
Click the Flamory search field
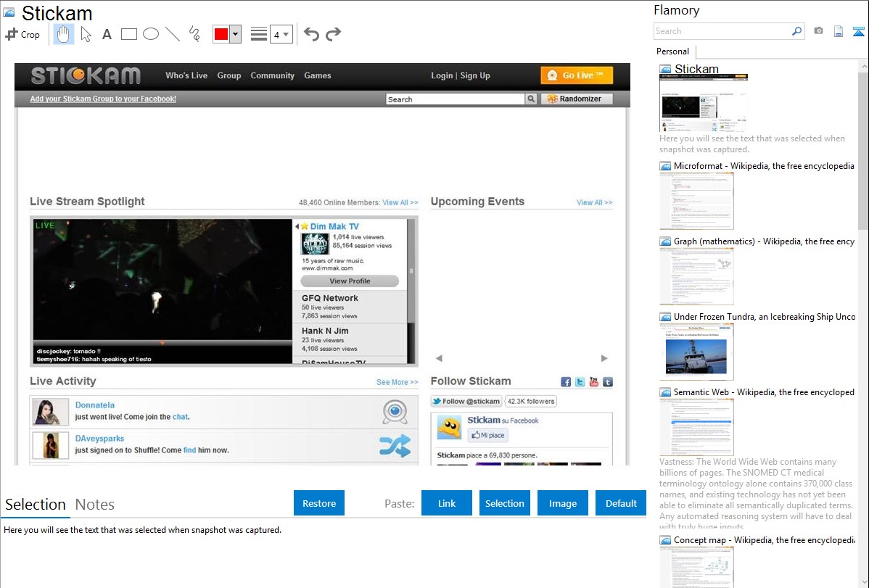(x=722, y=31)
